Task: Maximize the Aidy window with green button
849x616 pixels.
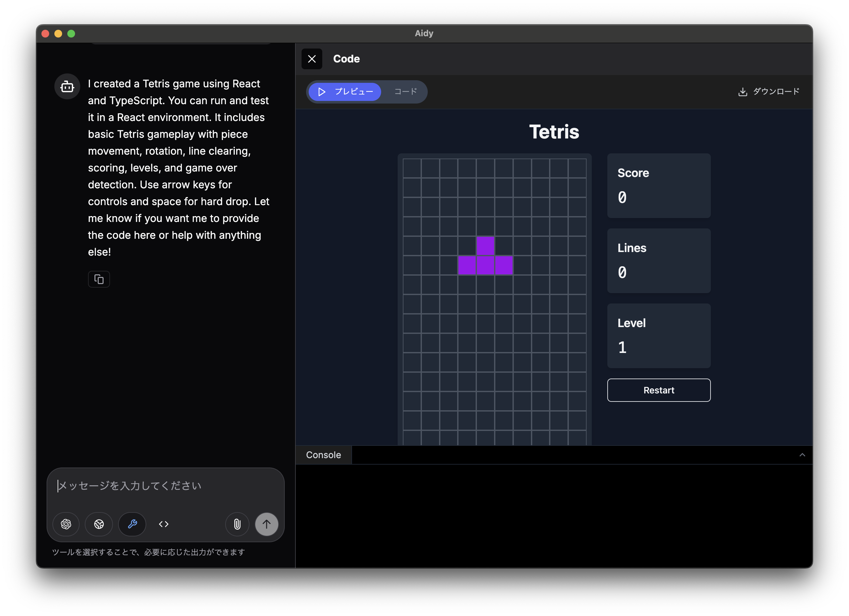Action: click(71, 34)
